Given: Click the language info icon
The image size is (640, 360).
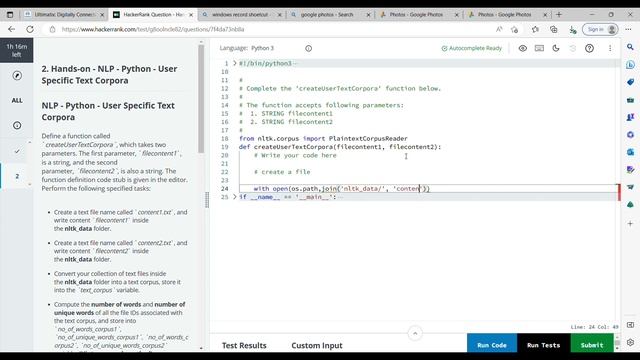Looking at the screenshot, I should point(309,48).
